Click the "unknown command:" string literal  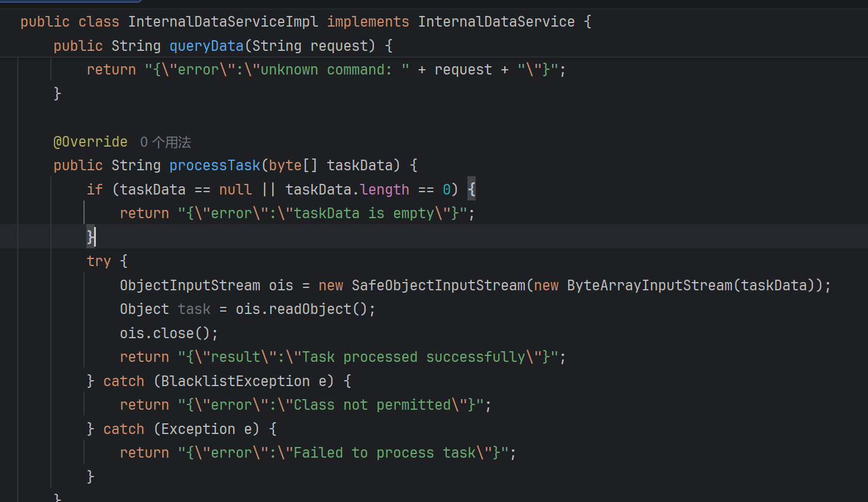pyautogui.click(x=277, y=70)
